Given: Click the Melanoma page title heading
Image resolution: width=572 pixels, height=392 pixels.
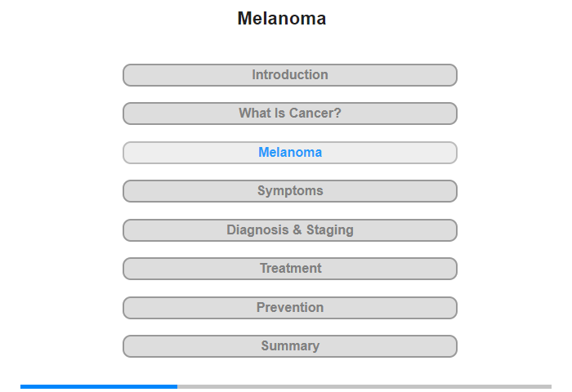Looking at the screenshot, I should pyautogui.click(x=282, y=18).
